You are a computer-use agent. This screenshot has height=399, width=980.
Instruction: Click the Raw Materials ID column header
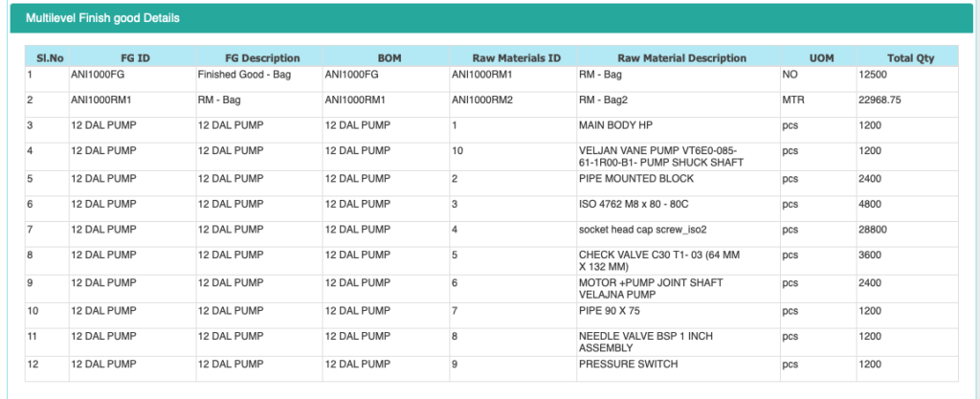coord(511,57)
